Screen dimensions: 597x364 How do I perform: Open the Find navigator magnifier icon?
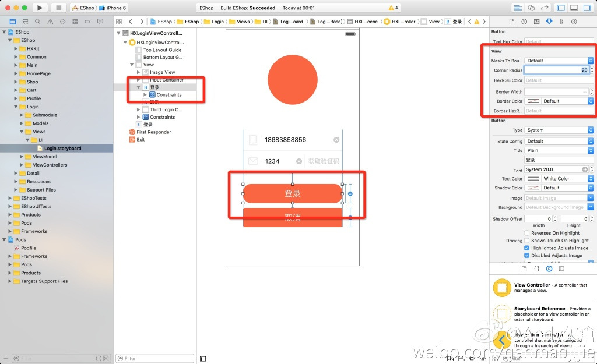point(38,22)
